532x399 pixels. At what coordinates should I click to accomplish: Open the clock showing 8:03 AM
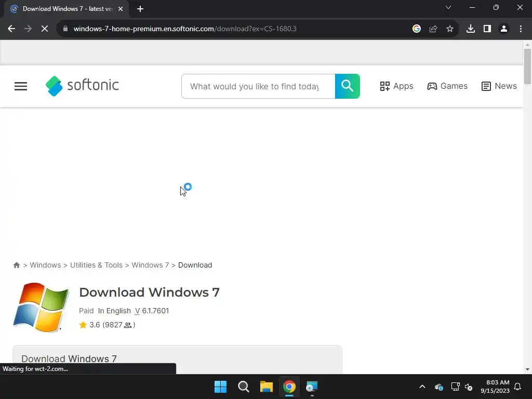[x=495, y=387]
